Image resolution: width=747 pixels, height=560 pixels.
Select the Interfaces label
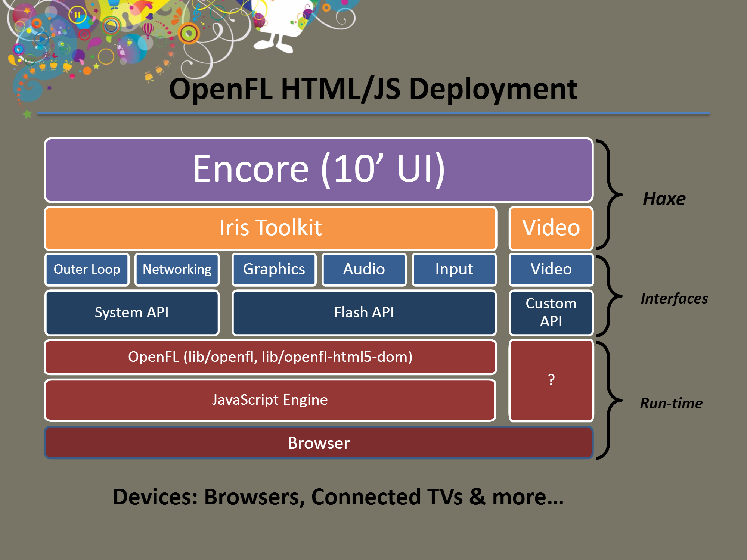674,299
